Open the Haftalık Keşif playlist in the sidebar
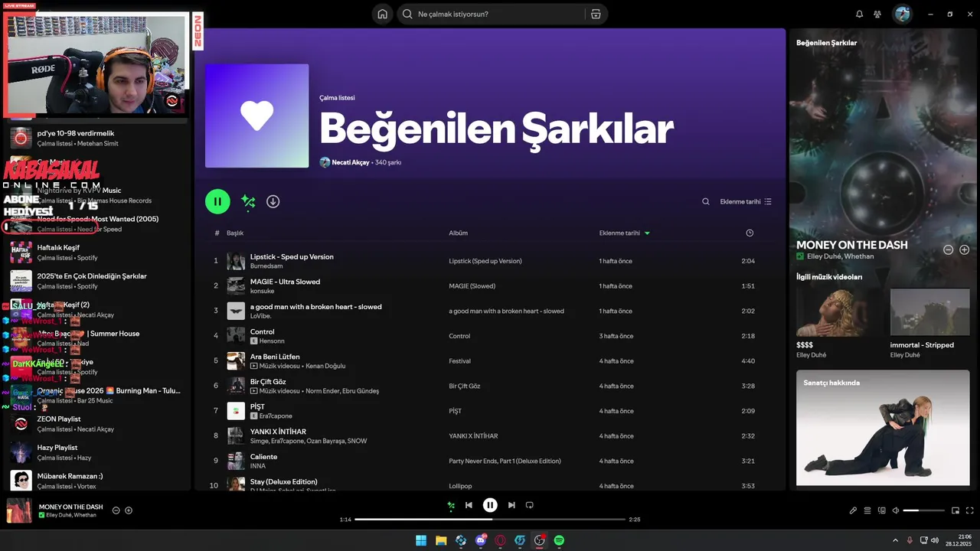980x551 pixels. 96,252
